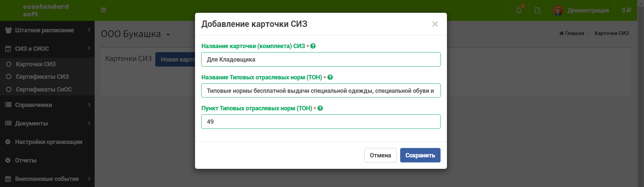Click the Карточки СИЗ breadcrumb text
Viewport: 644px width, 187px height.
point(612,33)
